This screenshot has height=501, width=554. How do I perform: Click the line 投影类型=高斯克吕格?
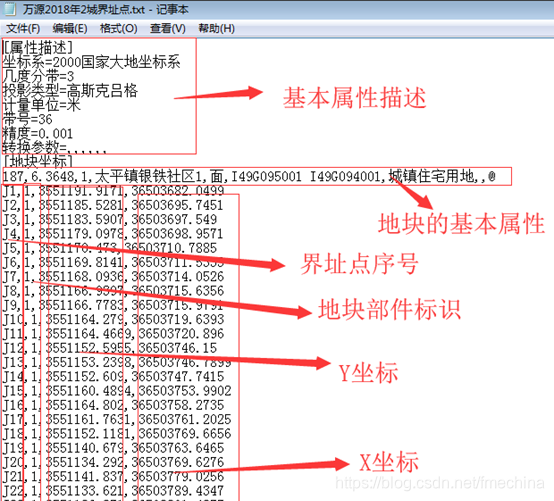click(x=70, y=91)
